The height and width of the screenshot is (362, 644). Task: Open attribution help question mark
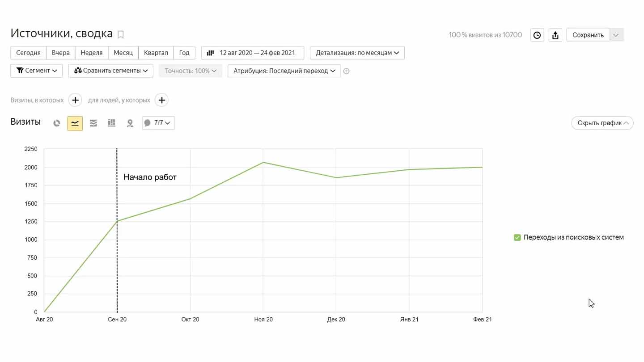pos(346,71)
